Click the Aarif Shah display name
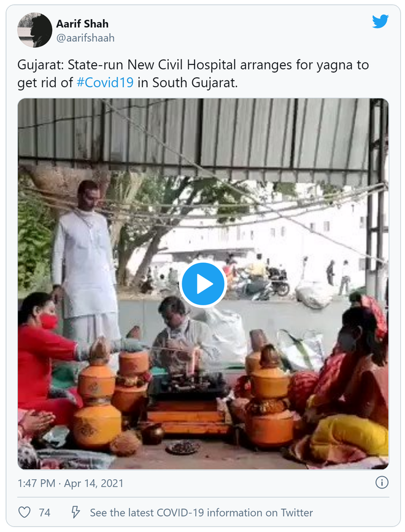405x532 pixels. pos(83,24)
